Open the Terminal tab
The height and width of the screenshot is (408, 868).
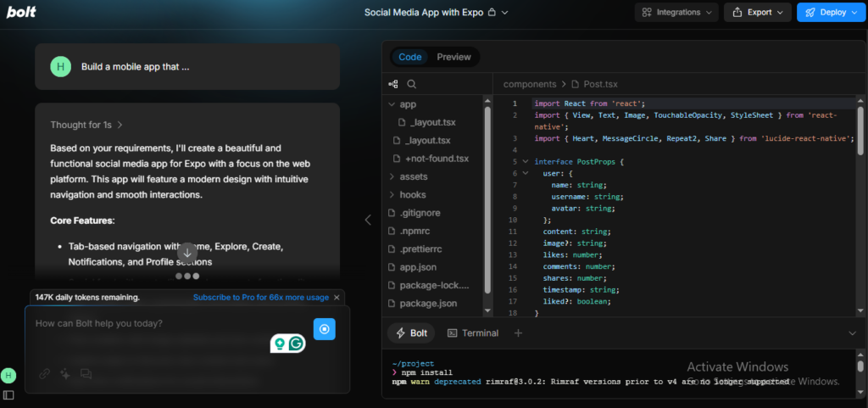pos(473,333)
